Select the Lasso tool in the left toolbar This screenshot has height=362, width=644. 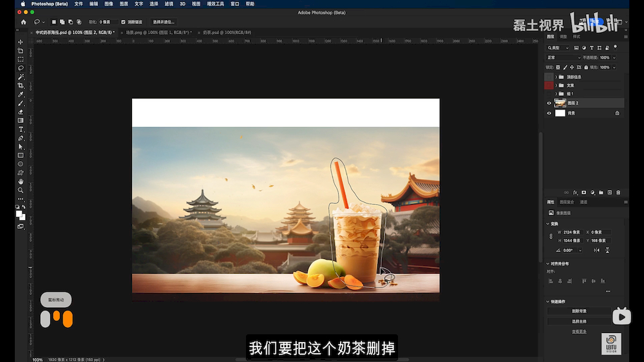point(21,68)
